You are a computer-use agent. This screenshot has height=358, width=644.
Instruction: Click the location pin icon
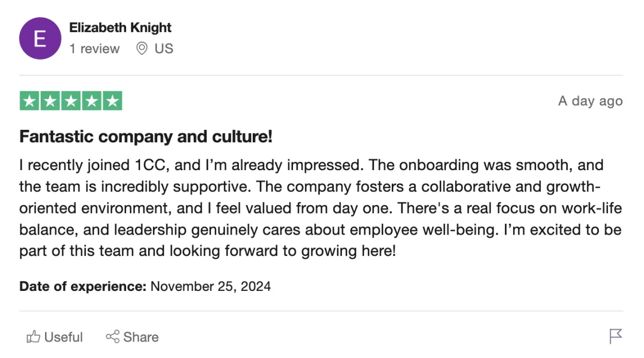coord(142,49)
